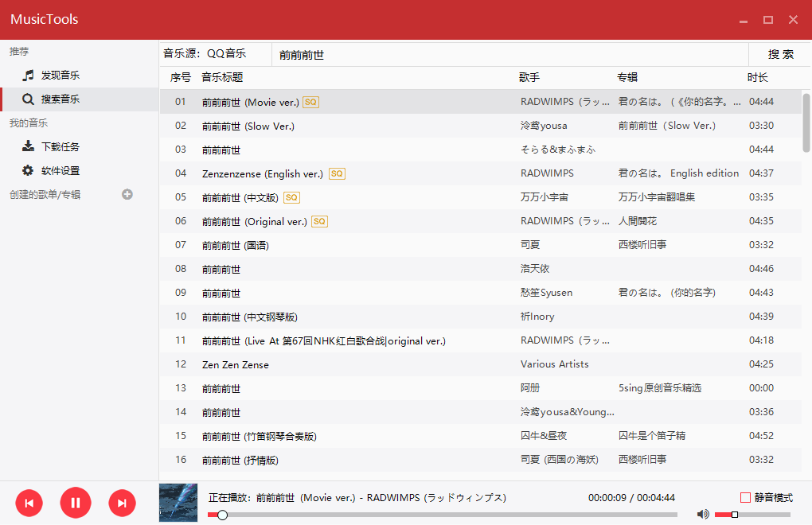Viewport: 812px width, 525px height.
Task: Click artist 泠鸢yousa in row 02
Action: click(x=544, y=126)
